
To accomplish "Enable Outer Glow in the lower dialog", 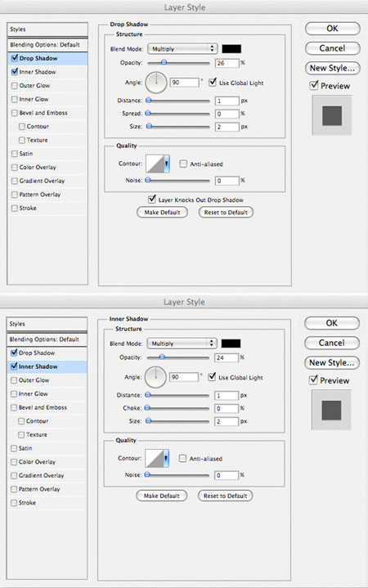I will (x=14, y=380).
